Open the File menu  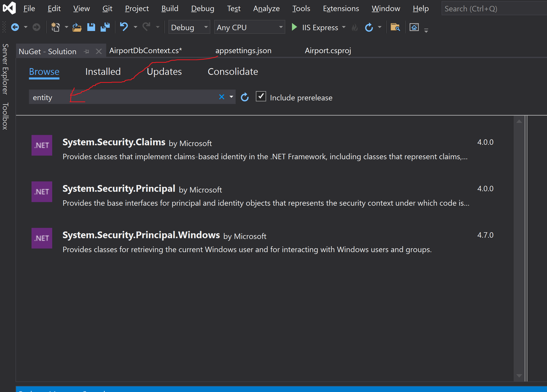point(29,9)
